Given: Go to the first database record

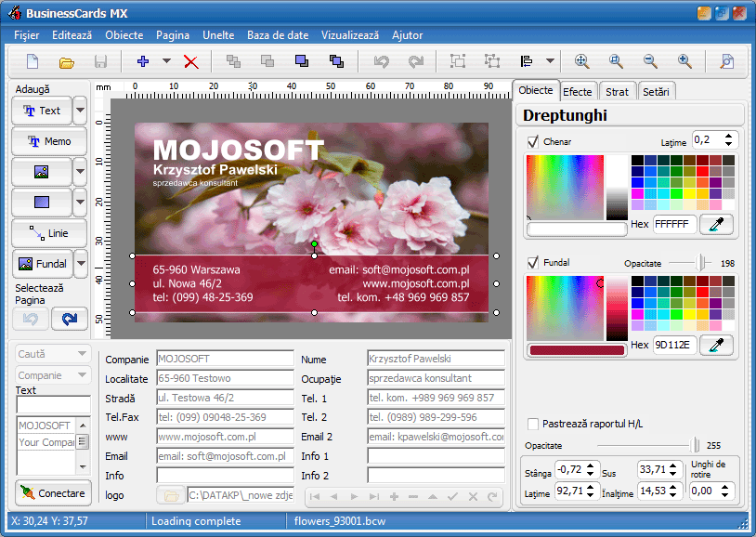Looking at the screenshot, I should click(315, 496).
